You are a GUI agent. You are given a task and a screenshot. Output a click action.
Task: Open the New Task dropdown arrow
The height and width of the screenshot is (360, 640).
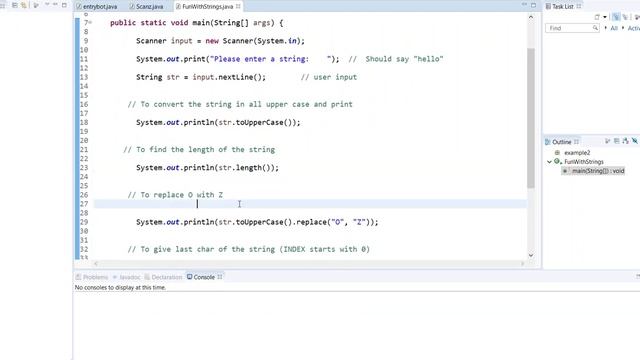point(605,17)
